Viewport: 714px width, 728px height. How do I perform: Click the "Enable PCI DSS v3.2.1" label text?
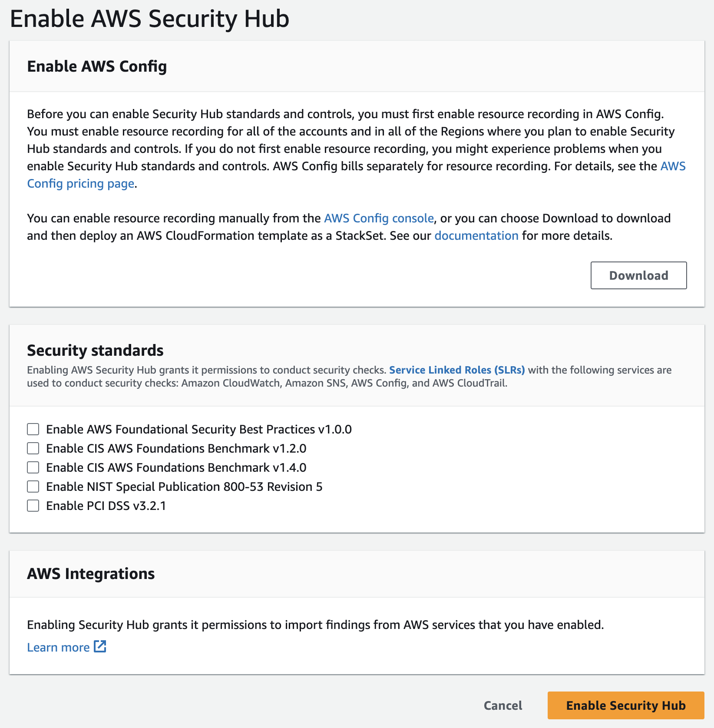[106, 506]
